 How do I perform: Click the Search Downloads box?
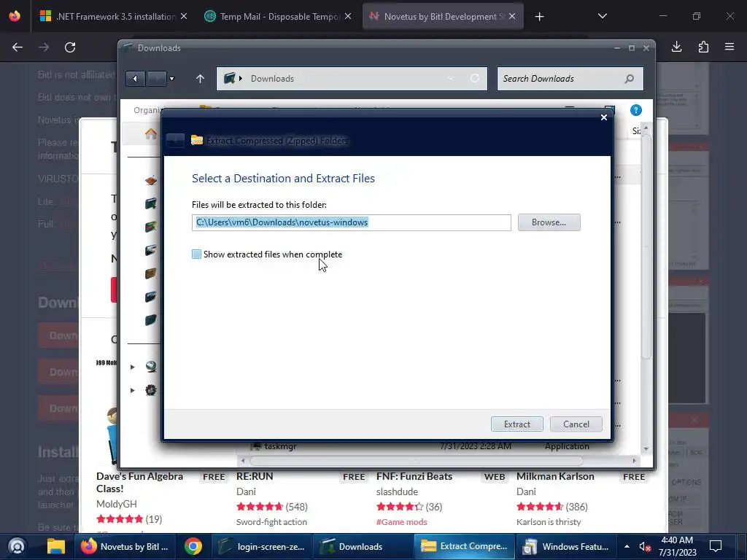tap(570, 79)
